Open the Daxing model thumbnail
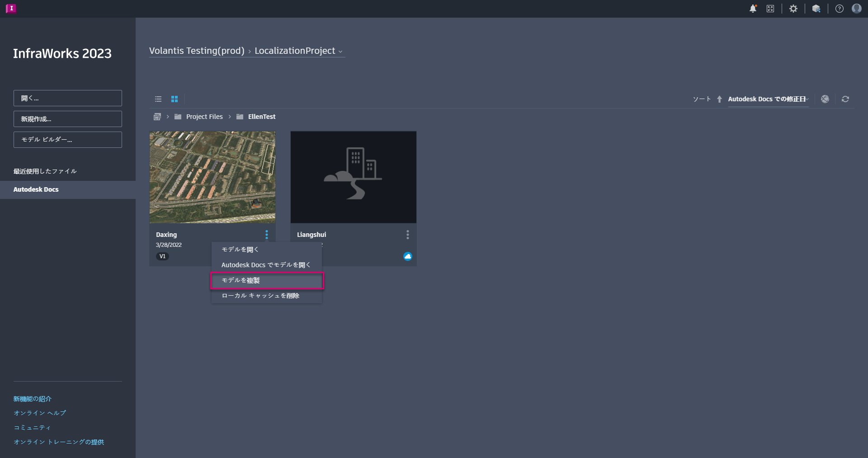 pos(212,177)
